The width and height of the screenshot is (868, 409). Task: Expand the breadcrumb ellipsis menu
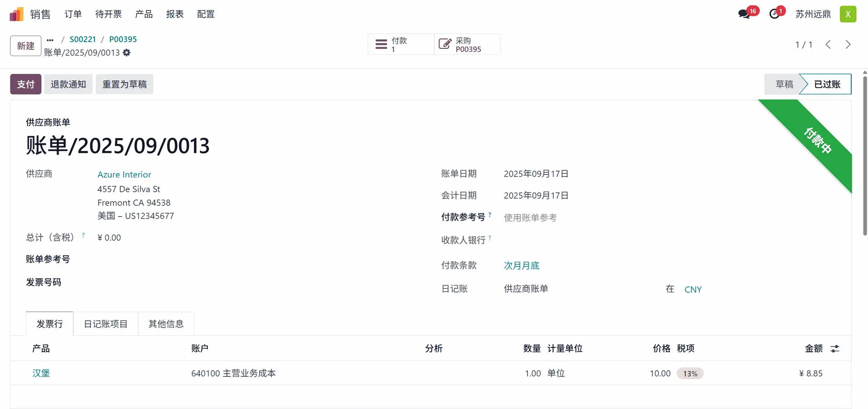tap(50, 40)
